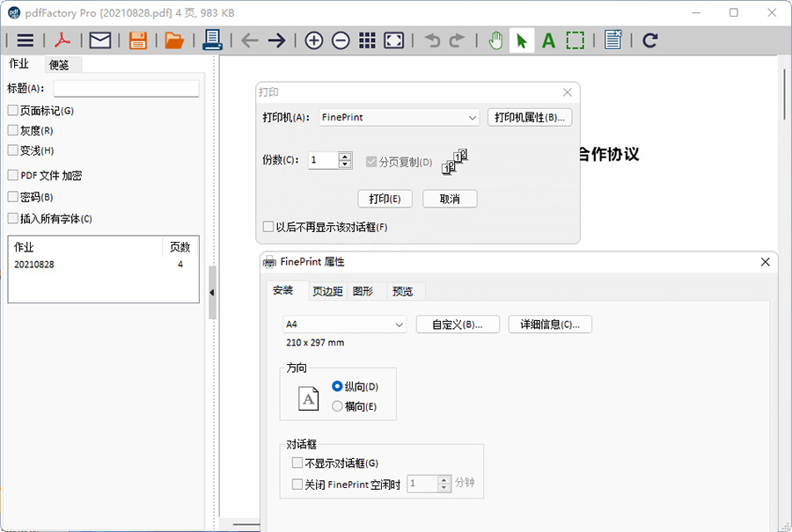Viewport: 792px width, 532px height.
Task: Click the zoom in magnifier icon
Action: 313,40
